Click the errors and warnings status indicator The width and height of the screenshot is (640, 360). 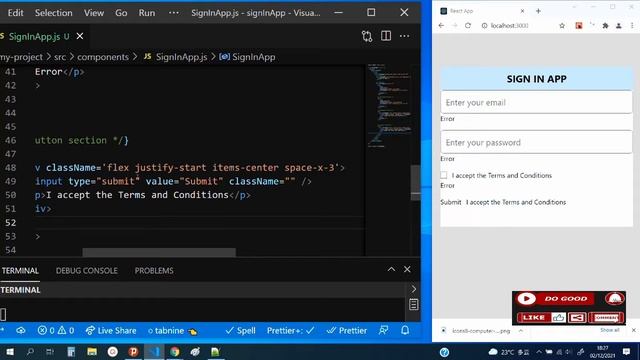(56, 330)
